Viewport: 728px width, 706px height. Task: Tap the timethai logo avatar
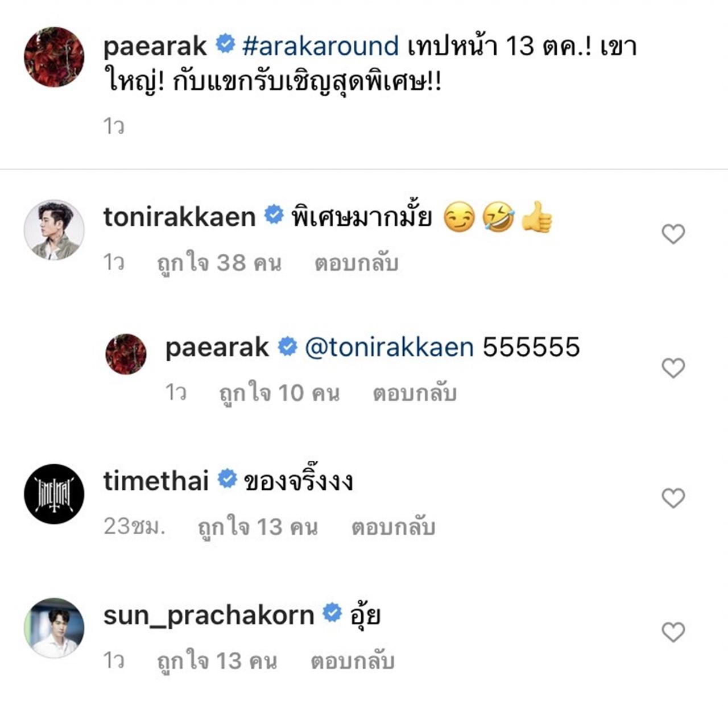[x=54, y=494]
